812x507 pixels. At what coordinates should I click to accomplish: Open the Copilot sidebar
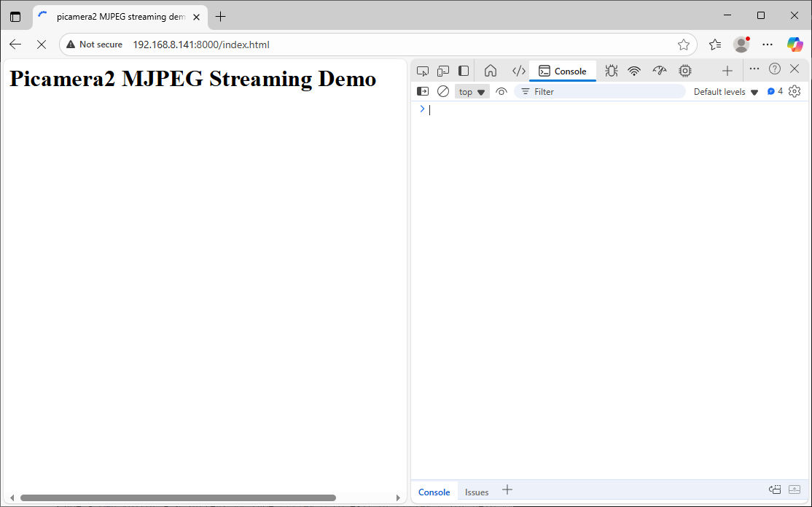click(795, 44)
